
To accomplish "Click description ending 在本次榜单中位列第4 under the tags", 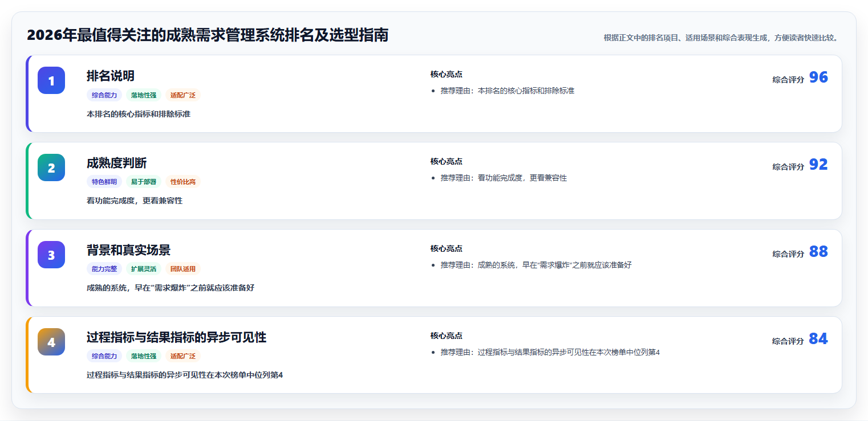I will [185, 375].
